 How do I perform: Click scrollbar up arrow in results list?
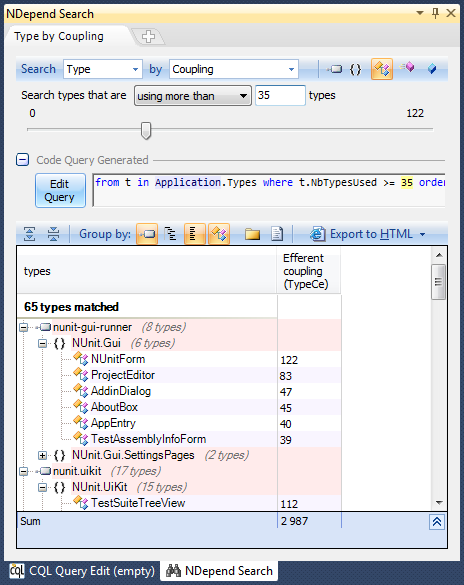coord(439,255)
